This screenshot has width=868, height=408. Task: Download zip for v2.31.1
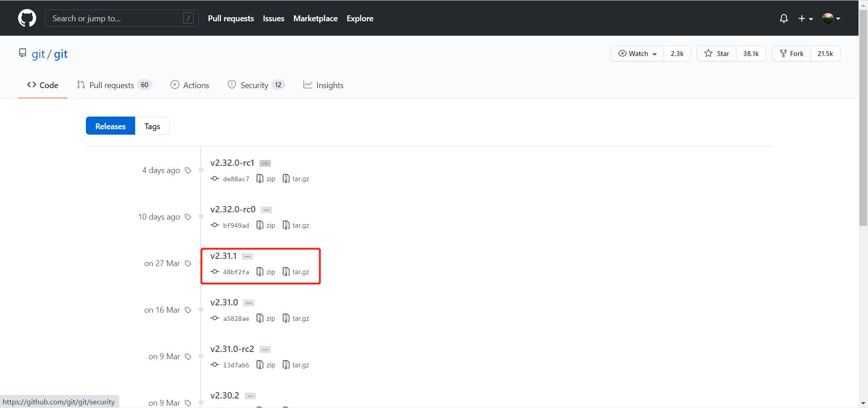pos(266,272)
